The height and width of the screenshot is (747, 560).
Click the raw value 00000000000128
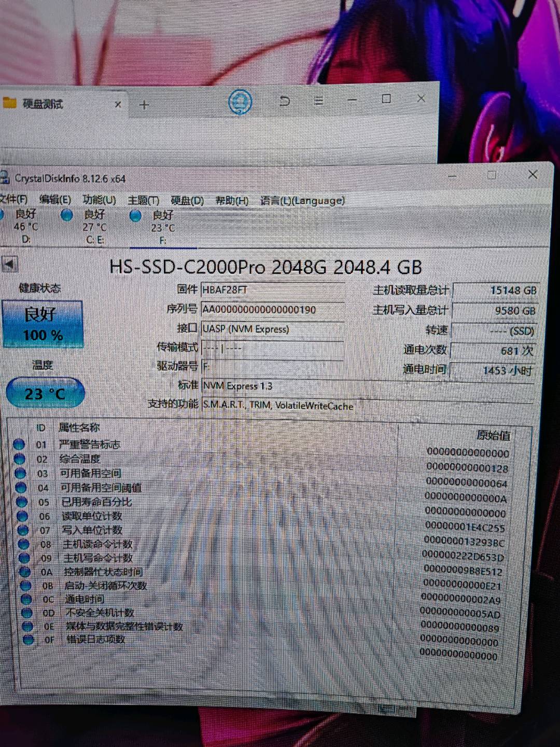tap(467, 468)
